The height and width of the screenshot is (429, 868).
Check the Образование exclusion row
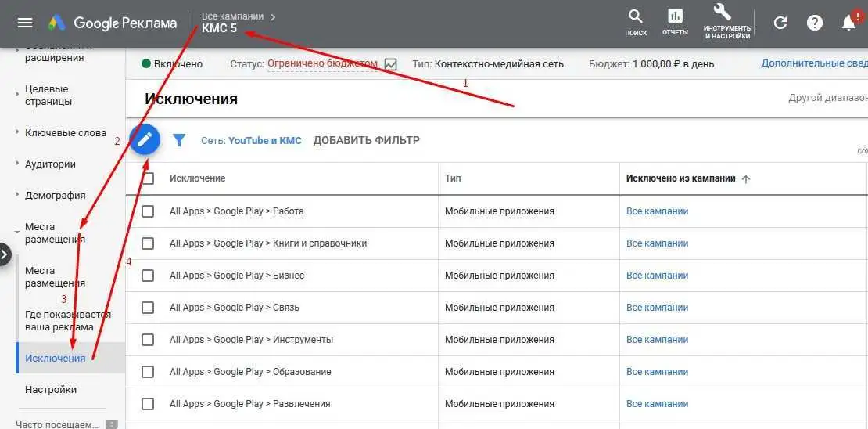point(148,372)
